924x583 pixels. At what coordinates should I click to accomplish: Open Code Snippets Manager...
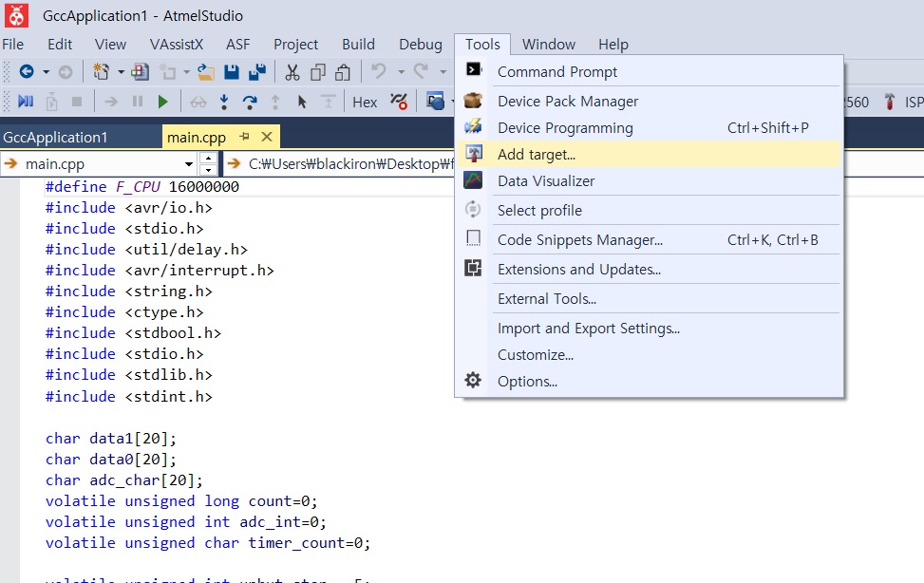[649, 240]
